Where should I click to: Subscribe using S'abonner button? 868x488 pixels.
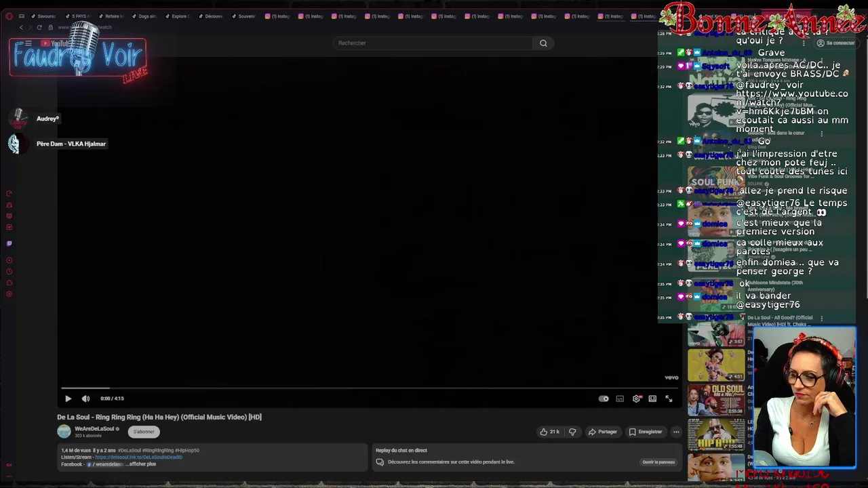pos(144,432)
